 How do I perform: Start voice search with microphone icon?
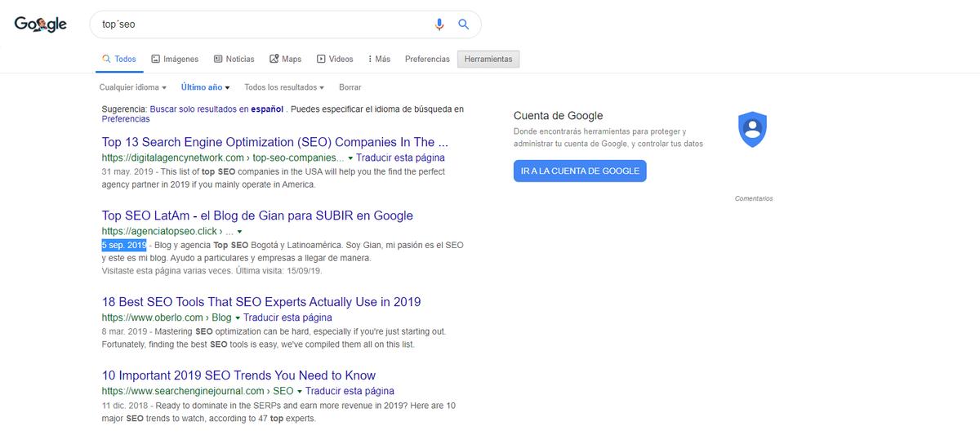pos(439,24)
